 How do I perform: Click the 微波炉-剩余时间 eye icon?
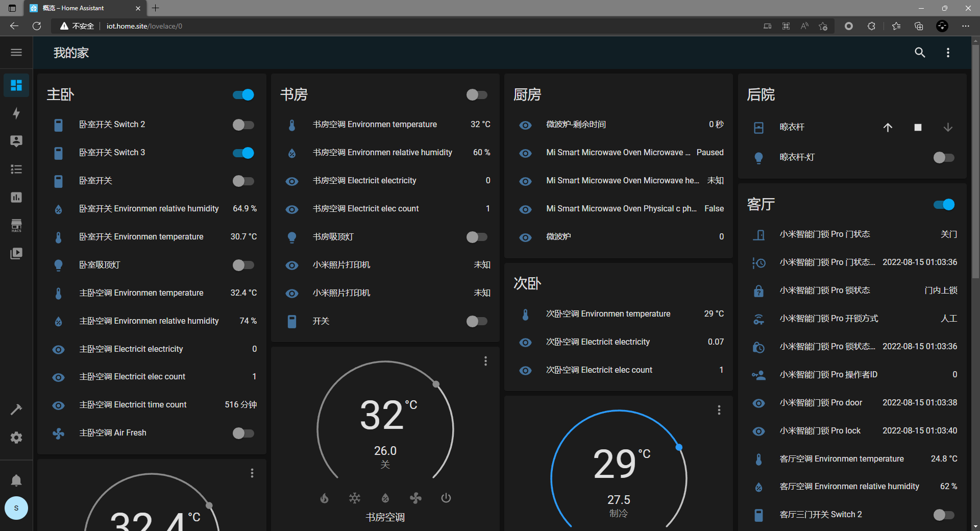525,125
